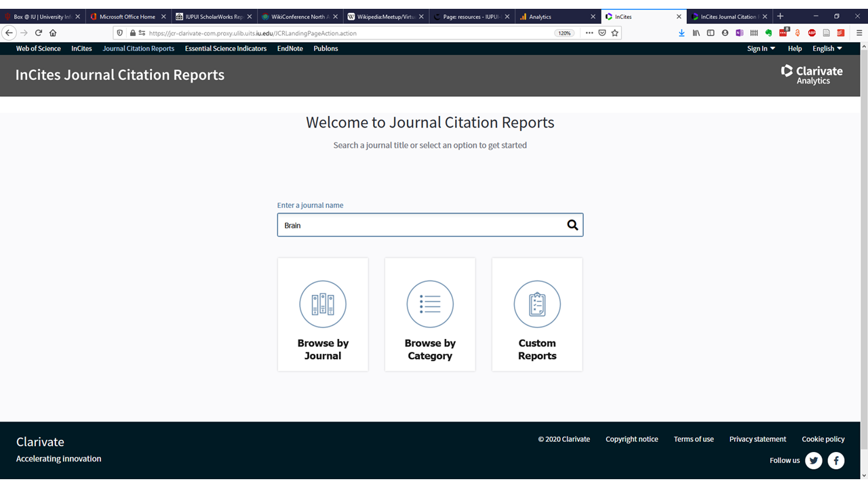
Task: Open the page actions three-dots menu
Action: click(589, 33)
